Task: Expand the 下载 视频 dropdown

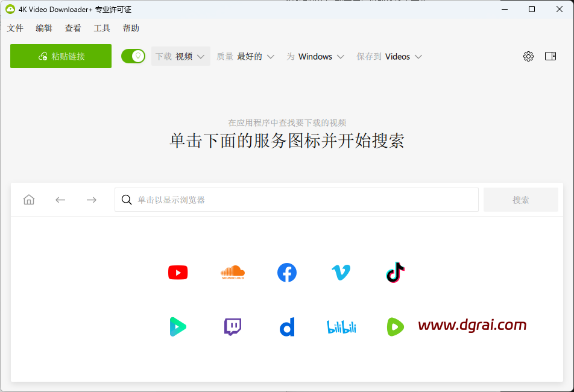Action: [180, 56]
